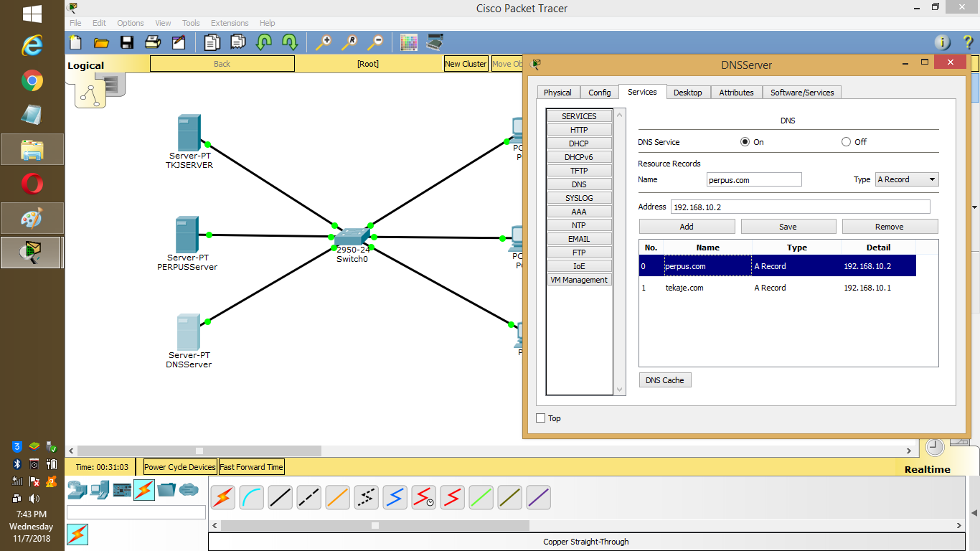Pick the Console cable connection
The image size is (980, 551).
(x=251, y=497)
